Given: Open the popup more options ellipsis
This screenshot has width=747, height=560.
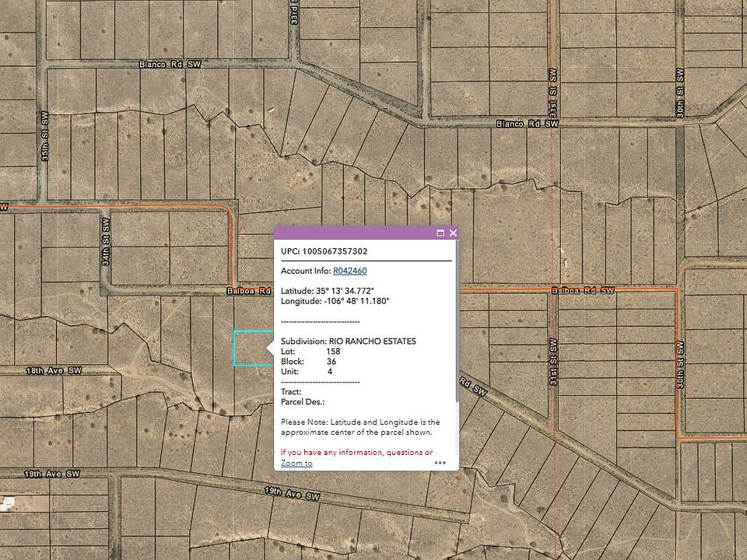Looking at the screenshot, I should [440, 463].
